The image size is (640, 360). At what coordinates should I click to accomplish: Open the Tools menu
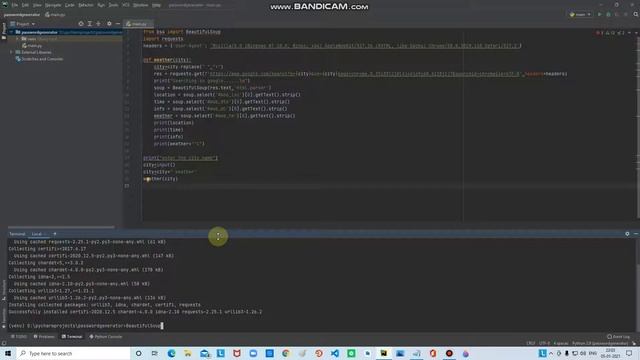pyautogui.click(x=113, y=5)
